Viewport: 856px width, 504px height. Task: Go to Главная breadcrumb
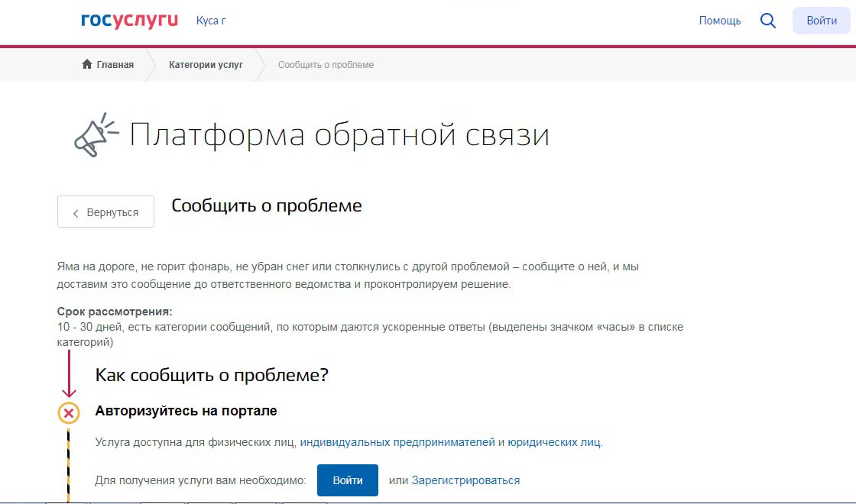(115, 64)
